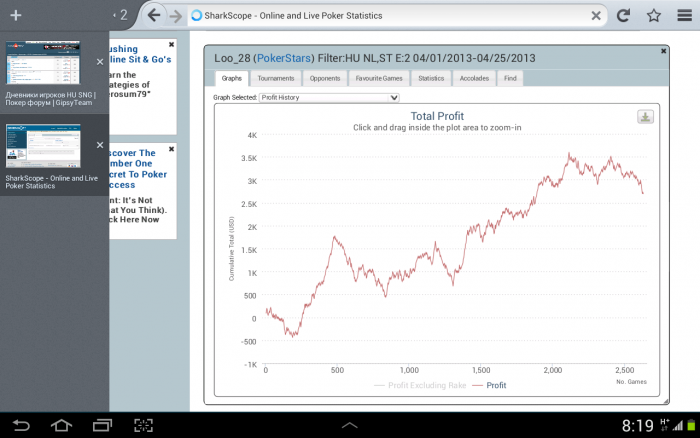The image size is (700, 438).
Task: Close the Loo_28 player statistics panel
Action: [x=663, y=51]
